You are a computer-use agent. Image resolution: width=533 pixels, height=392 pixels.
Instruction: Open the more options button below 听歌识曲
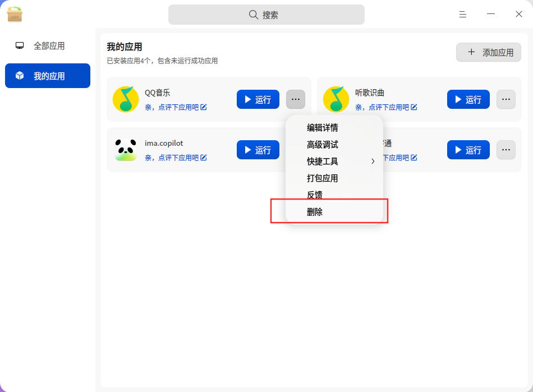click(506, 150)
